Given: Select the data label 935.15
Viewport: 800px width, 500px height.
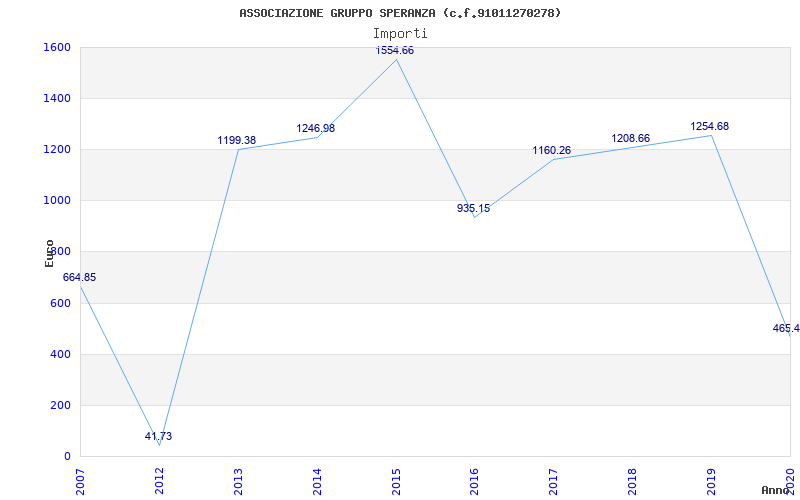Looking at the screenshot, I should click(473, 208).
